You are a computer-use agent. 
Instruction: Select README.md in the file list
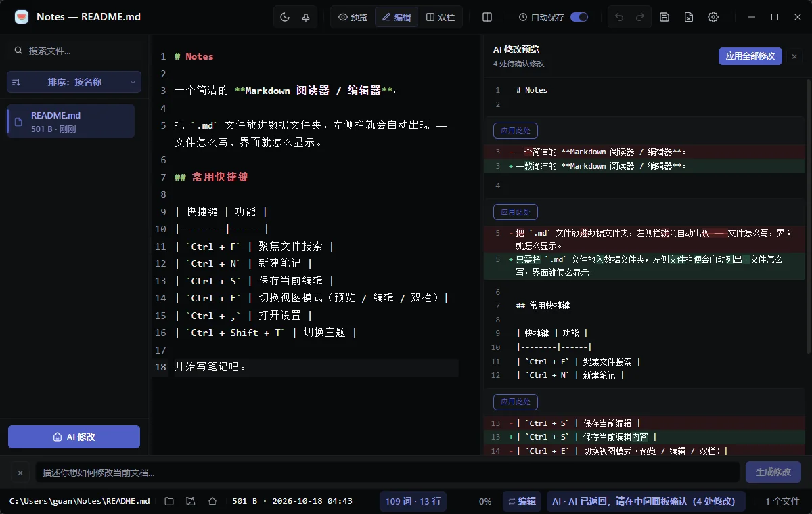point(70,121)
